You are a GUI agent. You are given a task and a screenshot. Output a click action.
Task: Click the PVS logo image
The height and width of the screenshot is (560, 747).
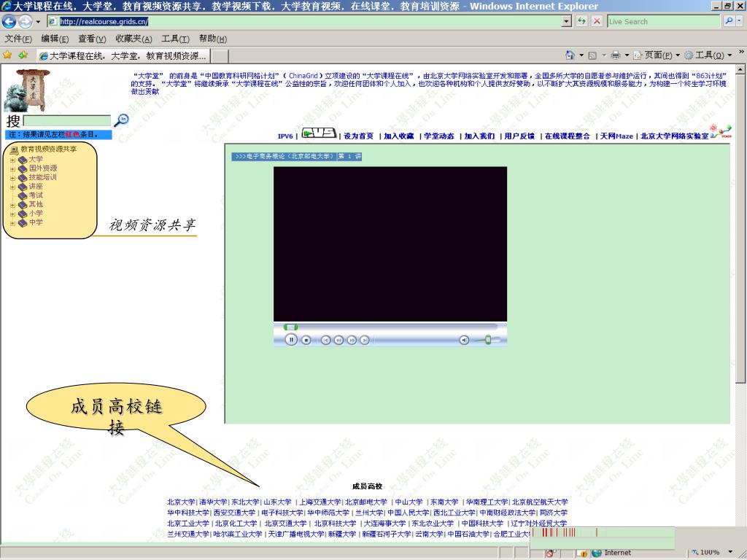click(319, 133)
